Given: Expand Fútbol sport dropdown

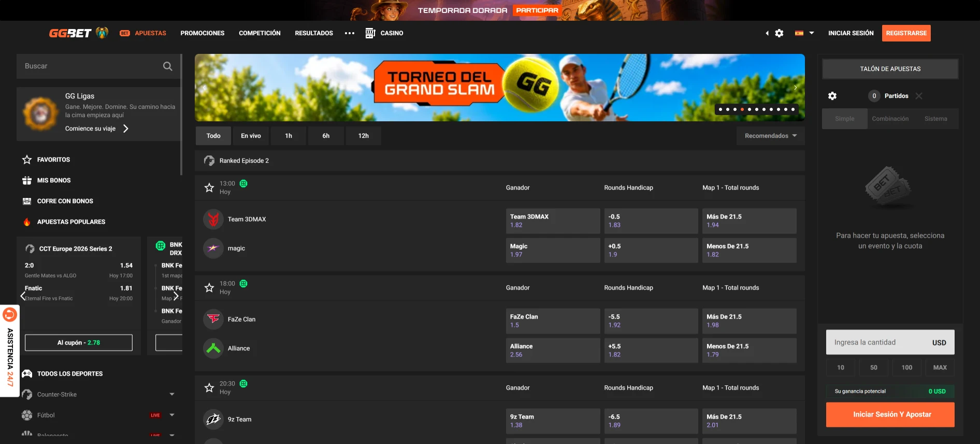Looking at the screenshot, I should [x=172, y=415].
